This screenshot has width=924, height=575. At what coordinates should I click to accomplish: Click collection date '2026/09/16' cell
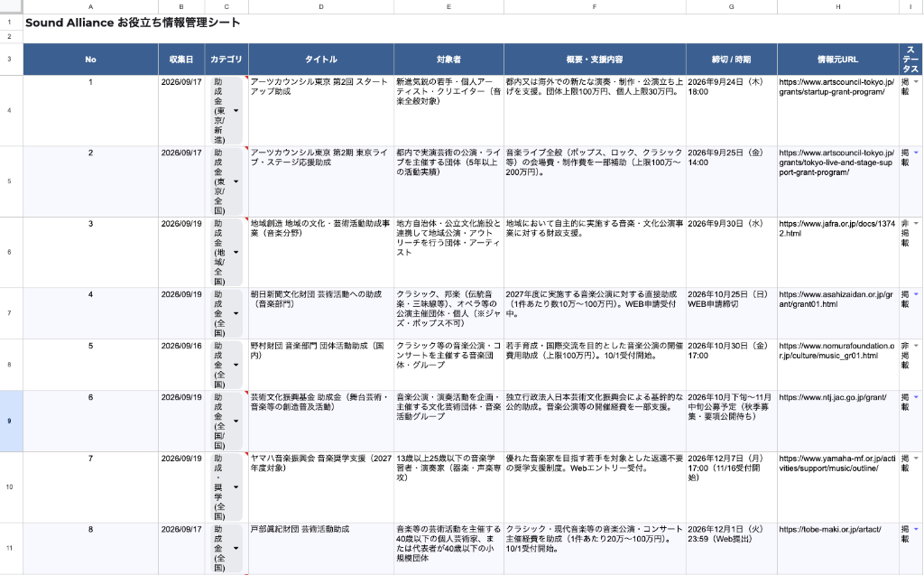coord(181,365)
